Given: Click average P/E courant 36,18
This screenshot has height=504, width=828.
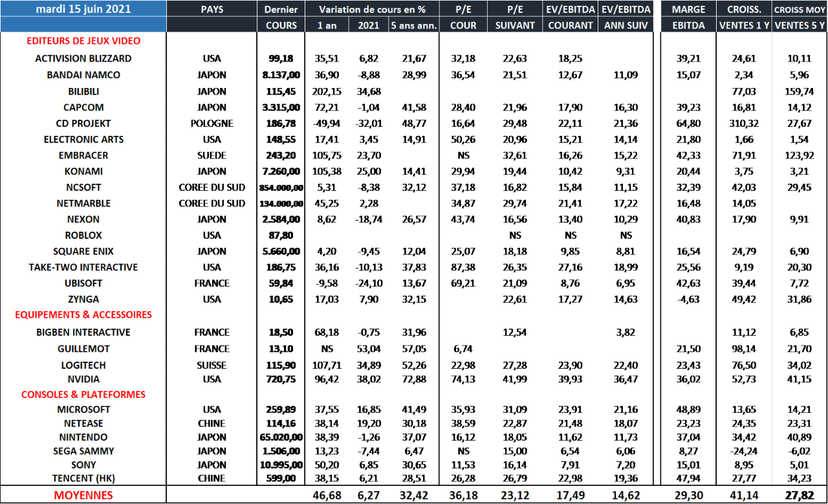Looking at the screenshot, I should click(463, 496).
